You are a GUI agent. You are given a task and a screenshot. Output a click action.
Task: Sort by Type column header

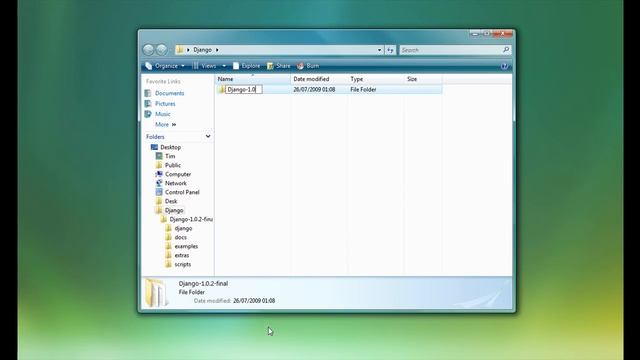[x=376, y=79]
